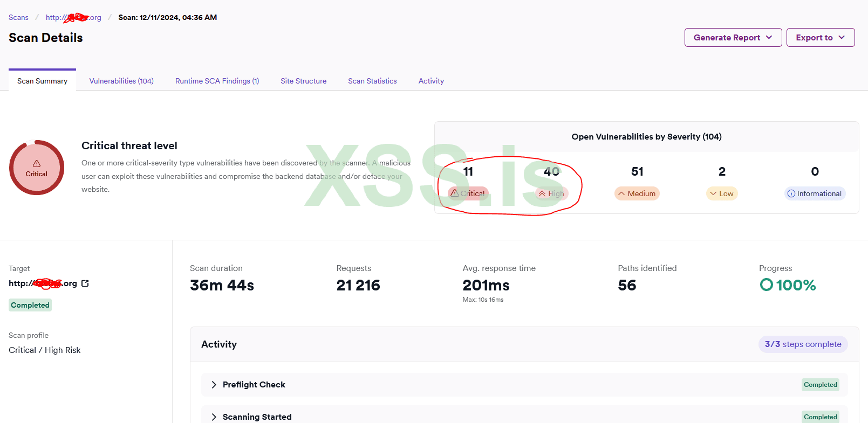Go to the Activity tab
The height and width of the screenshot is (423, 868).
tap(431, 81)
